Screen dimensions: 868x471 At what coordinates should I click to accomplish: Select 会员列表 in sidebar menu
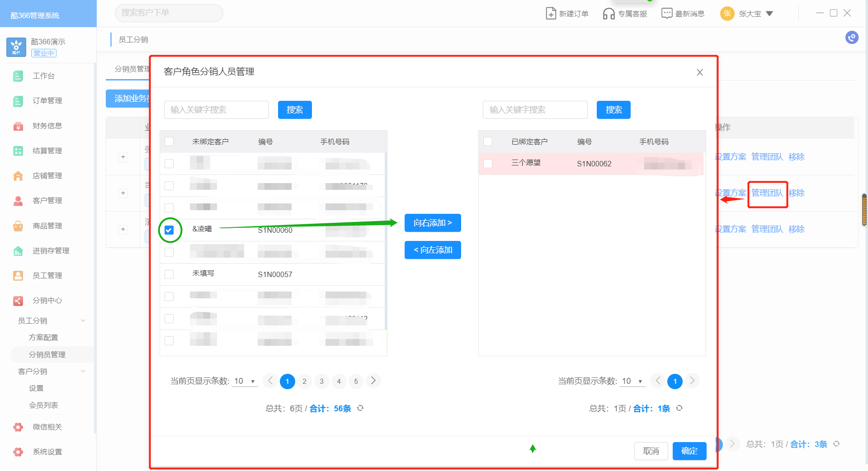pos(43,405)
